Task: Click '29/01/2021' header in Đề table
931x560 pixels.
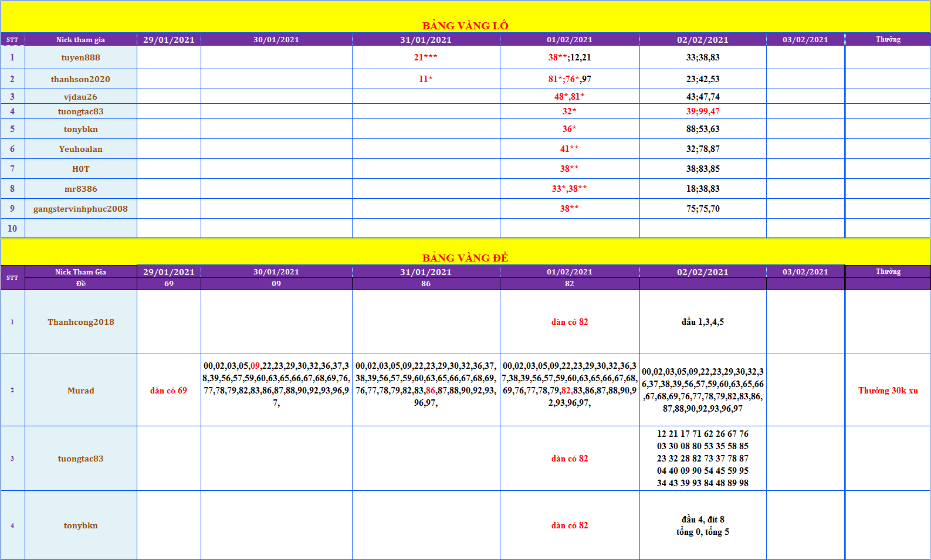Action: [169, 272]
